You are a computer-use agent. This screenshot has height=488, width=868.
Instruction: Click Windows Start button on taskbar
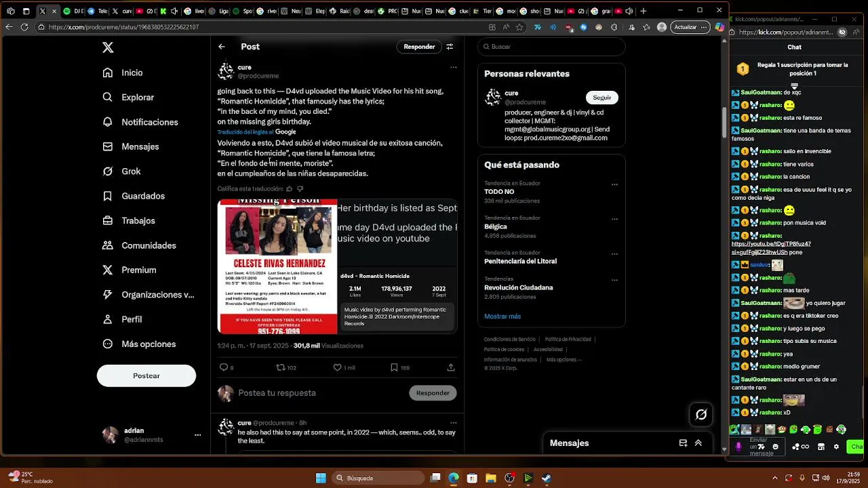click(321, 478)
